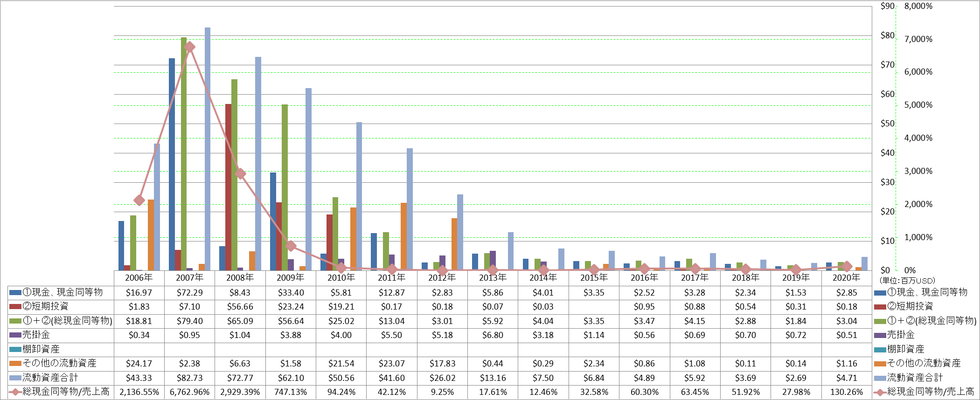Click the $56.66 short-term investment cell
The width and height of the screenshot is (980, 400).
[x=240, y=307]
